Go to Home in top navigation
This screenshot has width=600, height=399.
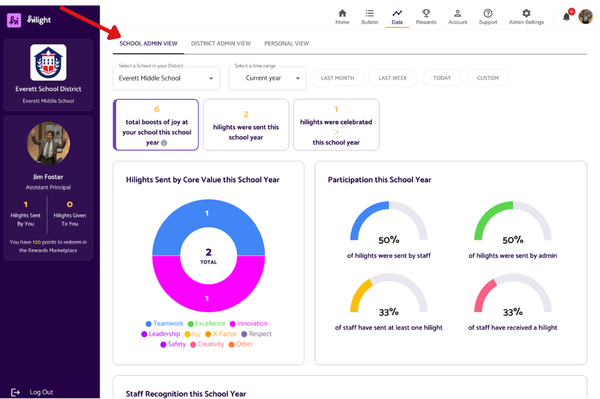[x=342, y=17]
